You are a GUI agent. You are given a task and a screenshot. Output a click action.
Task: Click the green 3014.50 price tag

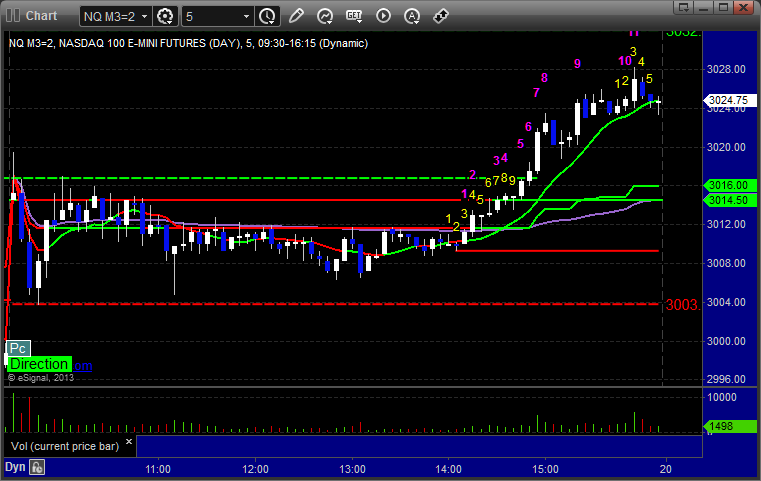(729, 200)
